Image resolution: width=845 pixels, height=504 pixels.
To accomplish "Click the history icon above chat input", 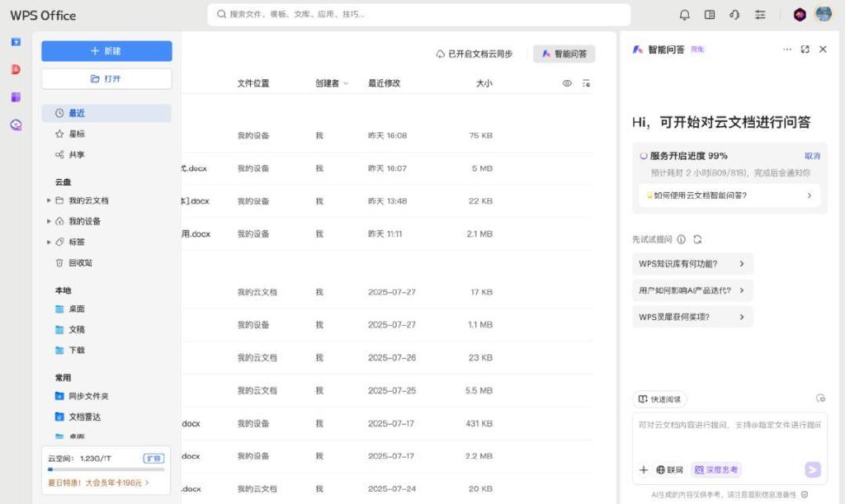I will tap(821, 398).
